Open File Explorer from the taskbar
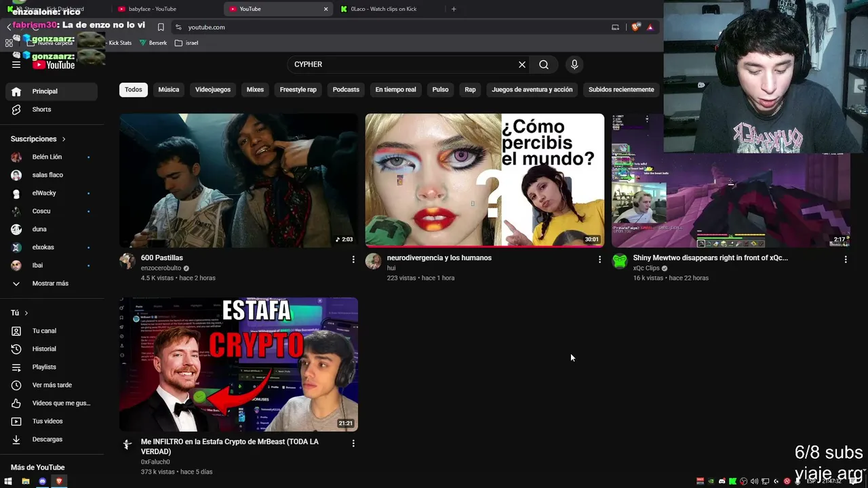Viewport: 868px width, 488px height. 26,481
